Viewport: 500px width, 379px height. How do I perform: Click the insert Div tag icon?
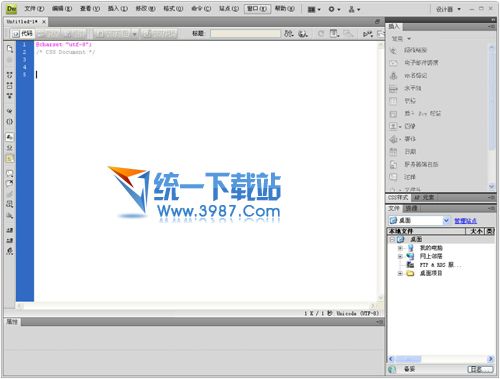(x=393, y=114)
